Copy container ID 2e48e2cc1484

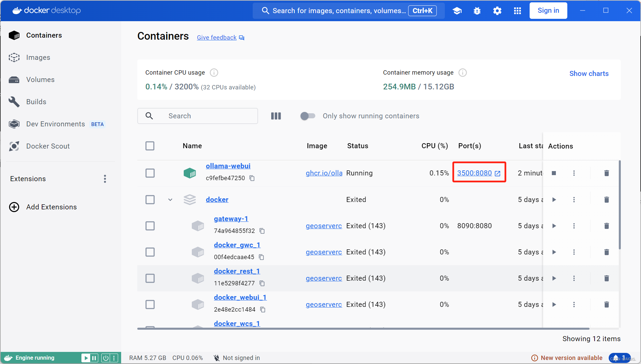(x=263, y=310)
